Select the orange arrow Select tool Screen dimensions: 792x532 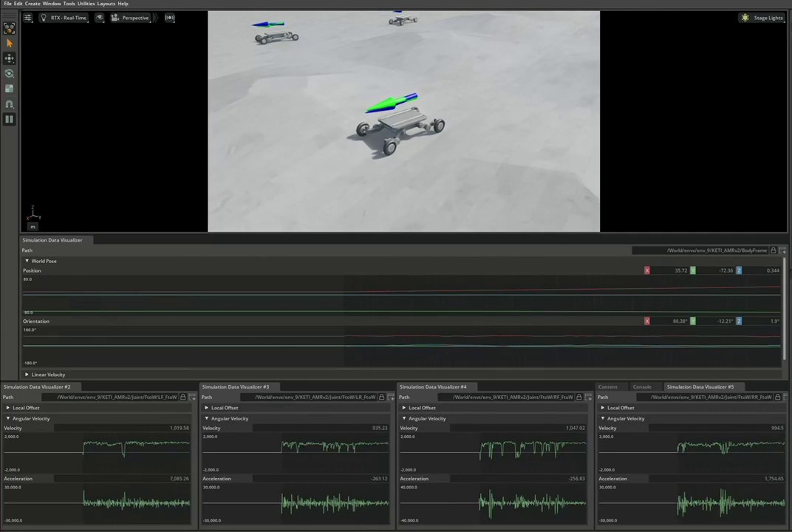(9, 44)
